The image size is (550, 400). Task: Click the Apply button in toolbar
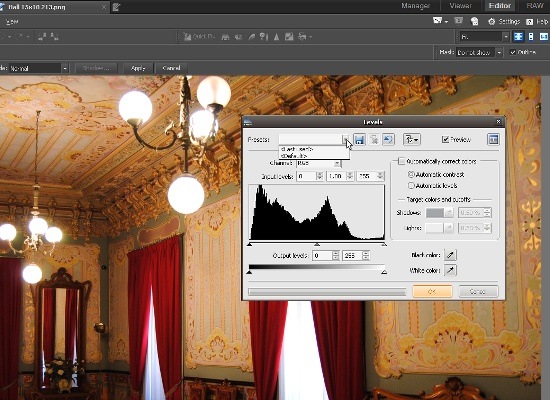138,68
